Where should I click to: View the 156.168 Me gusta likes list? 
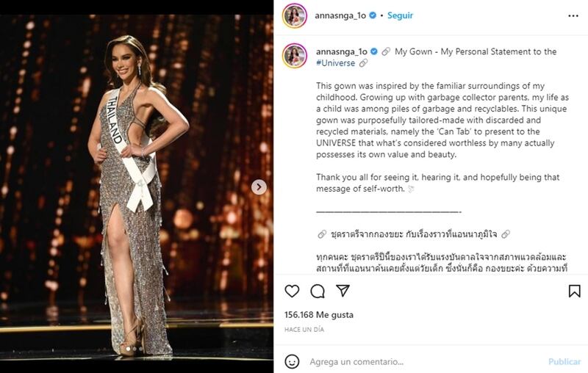click(319, 315)
